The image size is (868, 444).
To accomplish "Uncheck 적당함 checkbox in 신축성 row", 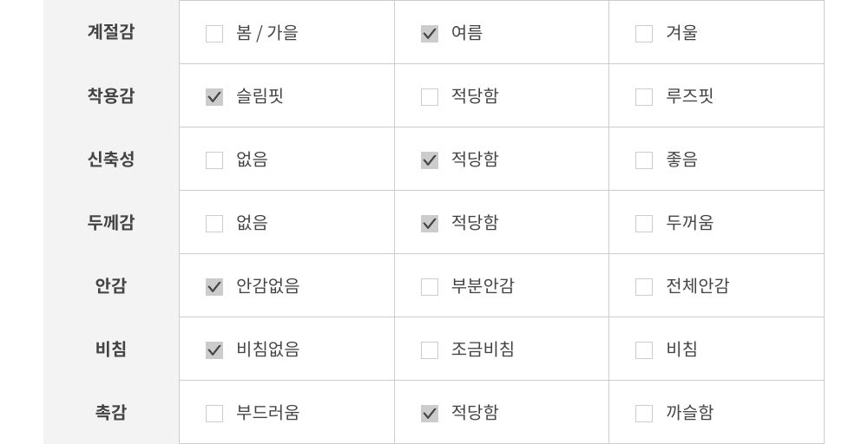I will point(430,160).
